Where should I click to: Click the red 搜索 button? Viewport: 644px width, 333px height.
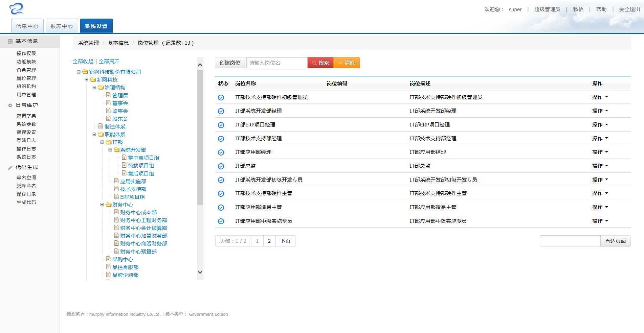[320, 63]
